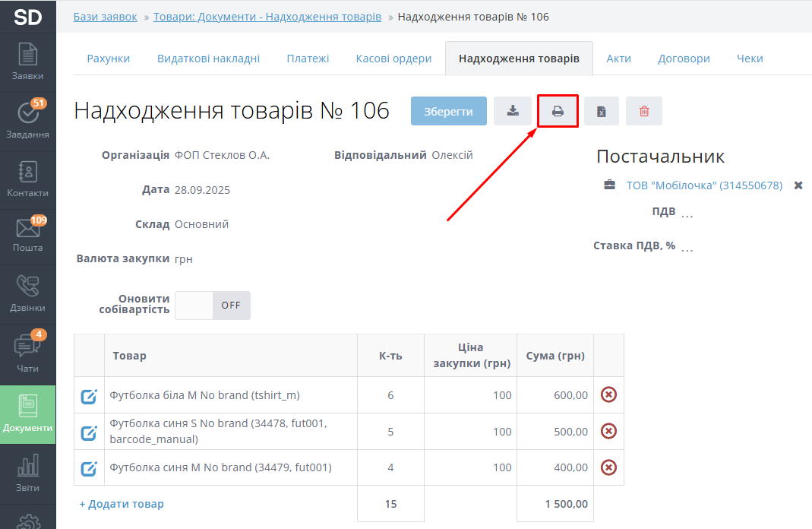Remove supplier ТОВ Мобілочка with the cross
Screen dimensions: 812x529
798,185
